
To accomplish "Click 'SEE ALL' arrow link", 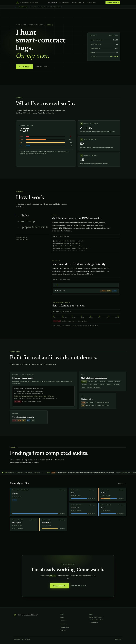I will coord(122,484).
